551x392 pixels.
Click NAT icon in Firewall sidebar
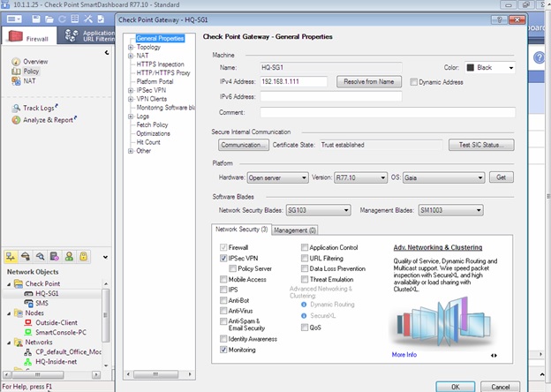click(16, 81)
